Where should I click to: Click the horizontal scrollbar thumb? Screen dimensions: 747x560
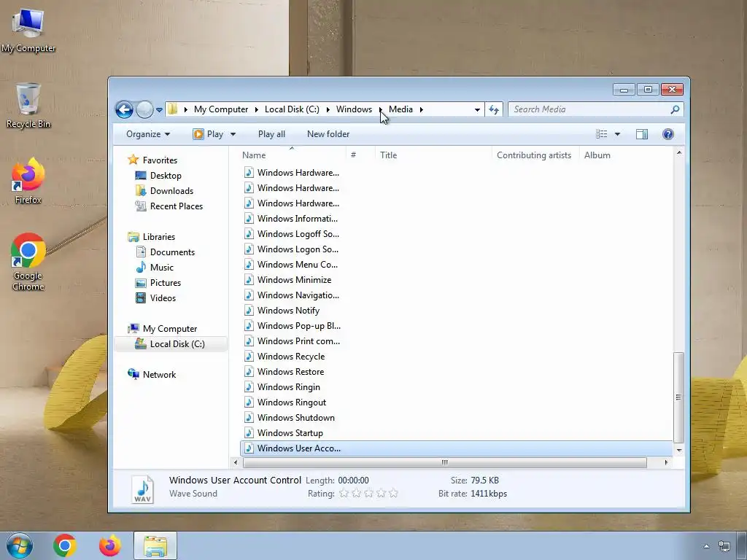444,462
